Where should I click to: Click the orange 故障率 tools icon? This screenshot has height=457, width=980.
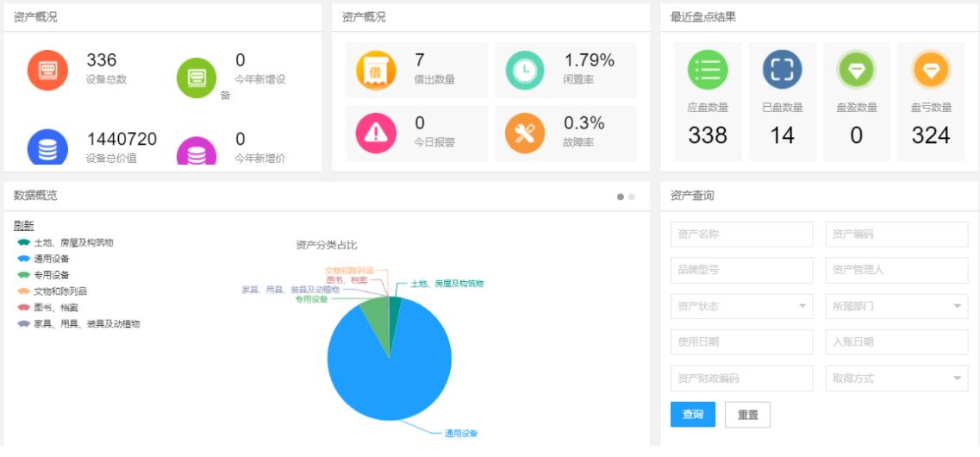coord(525,133)
